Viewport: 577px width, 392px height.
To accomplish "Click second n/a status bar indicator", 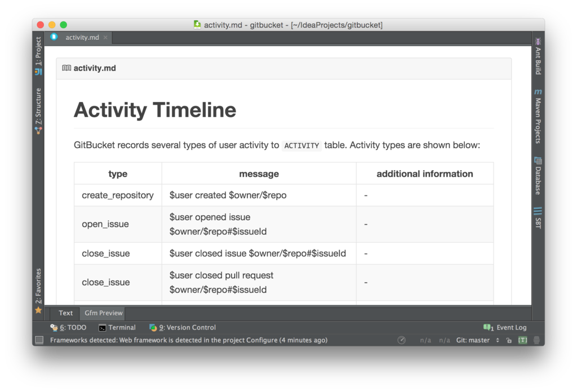I will (x=445, y=340).
